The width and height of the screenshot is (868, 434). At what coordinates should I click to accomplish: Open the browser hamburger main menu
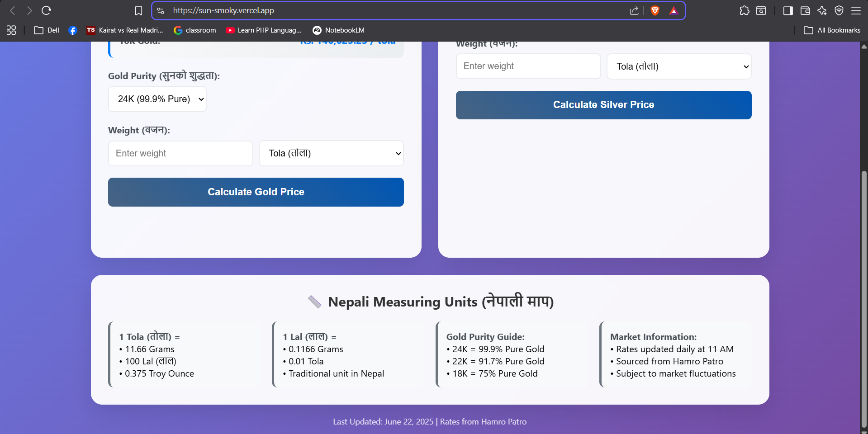point(856,10)
